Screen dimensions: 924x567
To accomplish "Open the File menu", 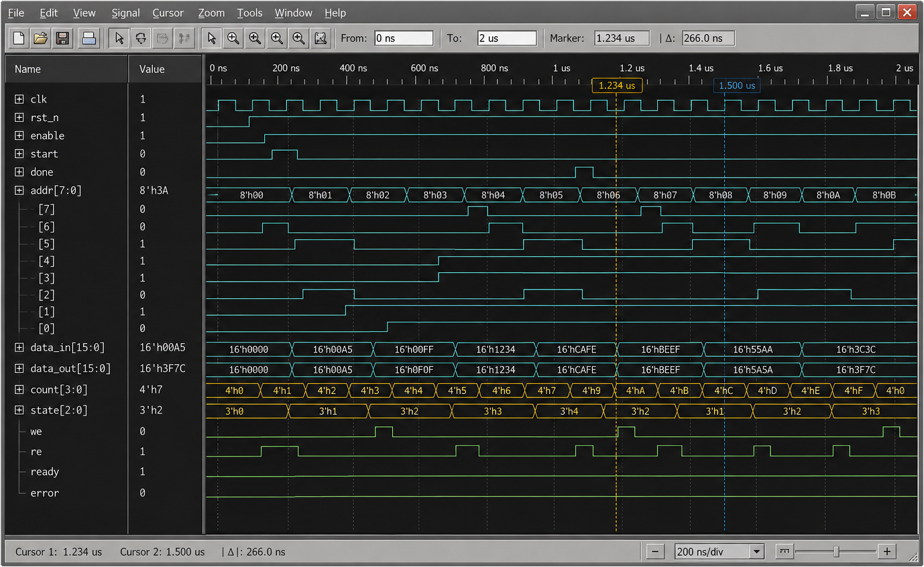I will click(16, 13).
